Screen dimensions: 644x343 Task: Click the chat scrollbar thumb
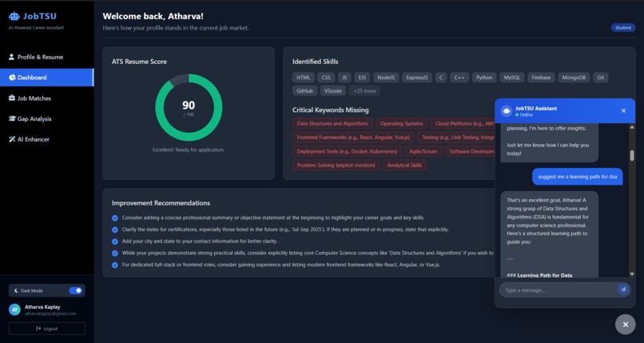click(632, 156)
